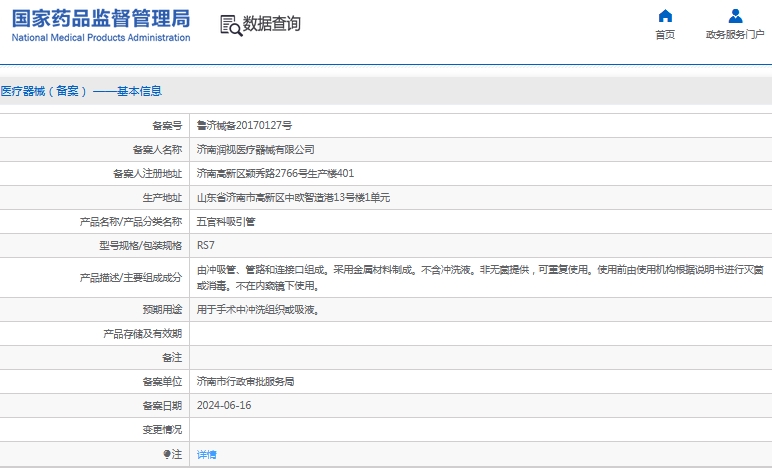The image size is (772, 476).
Task: Click the 政务服务门户 text link
Action: (735, 34)
